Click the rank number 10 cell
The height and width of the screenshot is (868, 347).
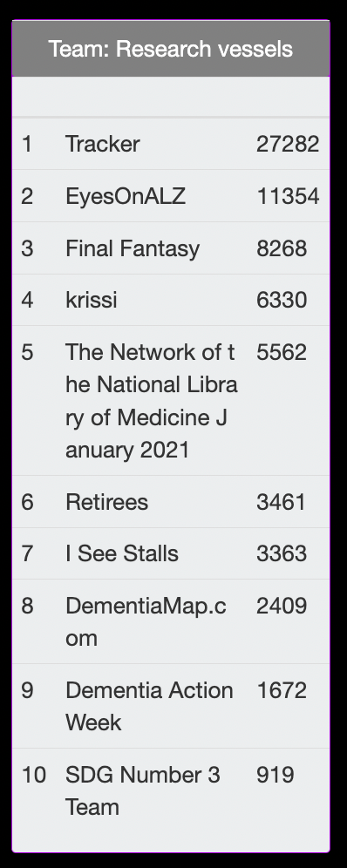tap(34, 775)
